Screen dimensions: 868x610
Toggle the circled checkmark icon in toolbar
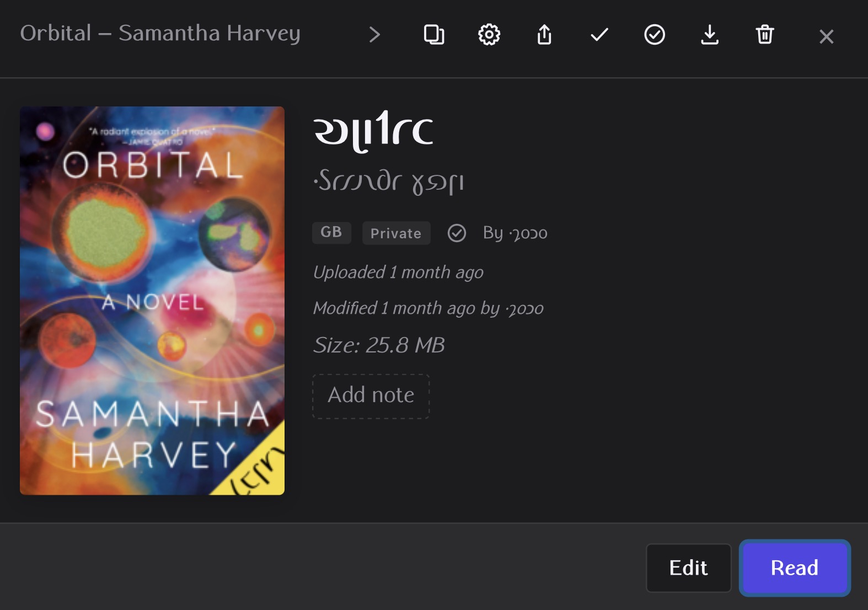coord(655,35)
